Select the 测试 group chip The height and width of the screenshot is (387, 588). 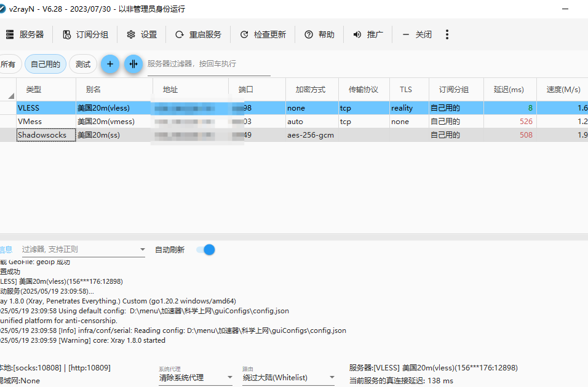coord(83,64)
